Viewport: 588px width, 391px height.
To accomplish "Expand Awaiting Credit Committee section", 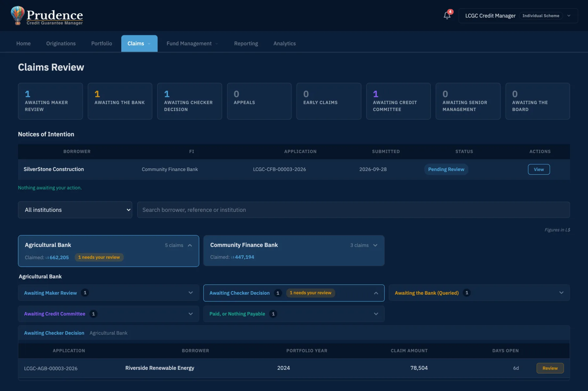I will pos(108,314).
